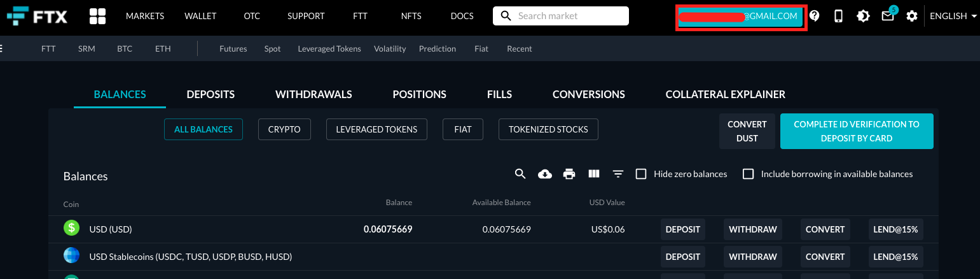Switch to the BALANCES tab
980x279 pixels.
coord(120,94)
